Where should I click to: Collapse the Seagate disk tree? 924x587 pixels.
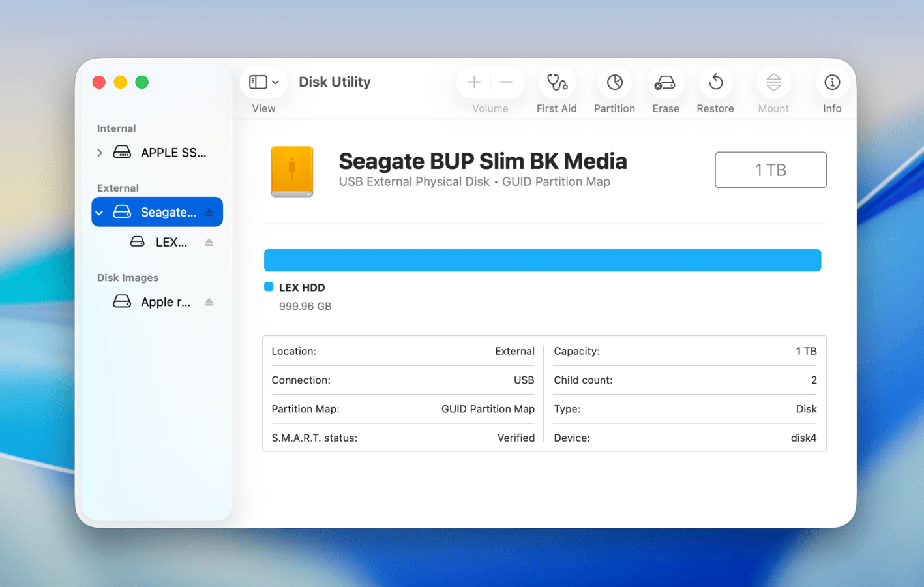click(x=100, y=213)
